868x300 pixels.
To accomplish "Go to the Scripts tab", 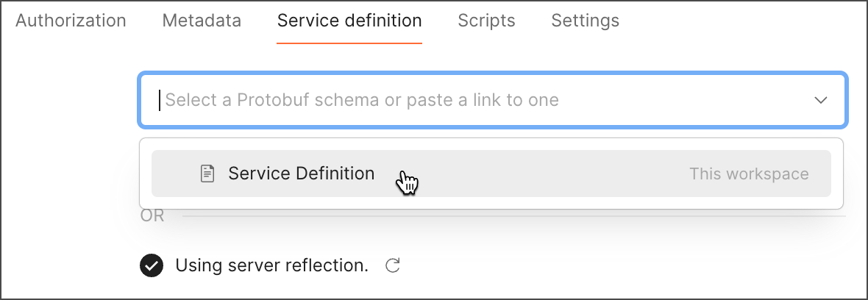I will click(x=486, y=21).
